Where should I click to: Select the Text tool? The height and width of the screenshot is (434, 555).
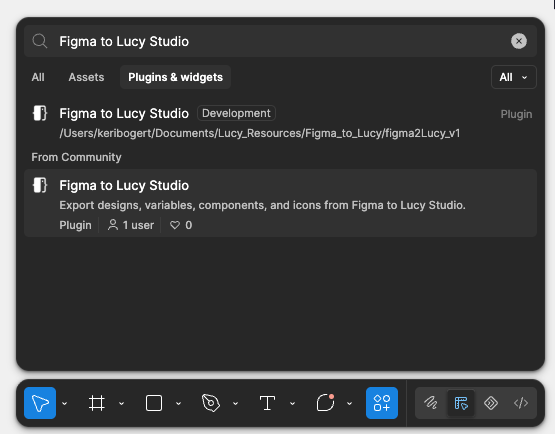tap(267, 403)
